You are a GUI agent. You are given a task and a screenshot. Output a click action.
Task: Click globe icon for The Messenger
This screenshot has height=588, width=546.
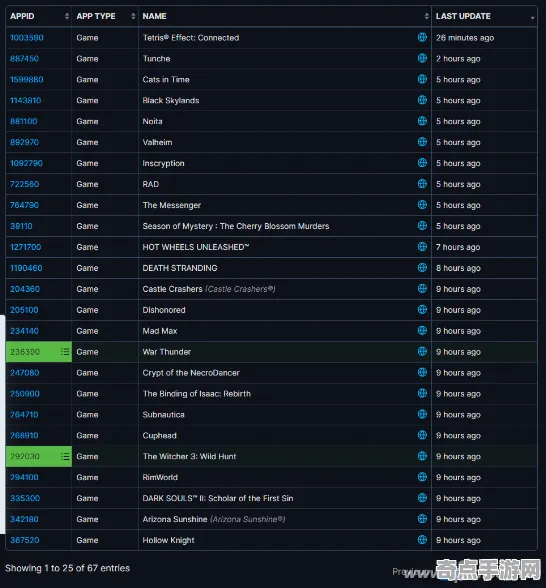pos(422,205)
